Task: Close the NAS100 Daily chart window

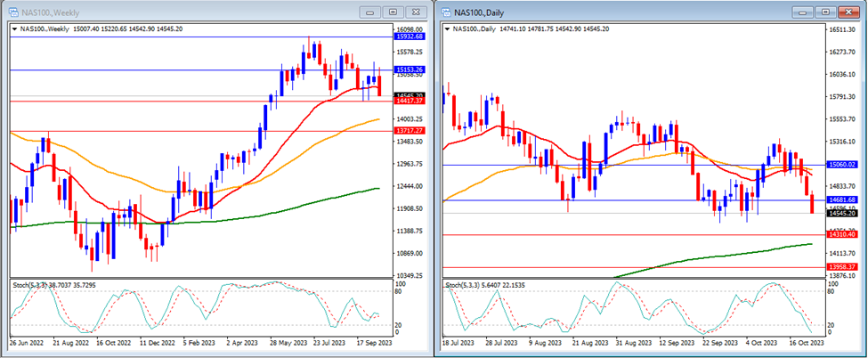Action: click(848, 12)
